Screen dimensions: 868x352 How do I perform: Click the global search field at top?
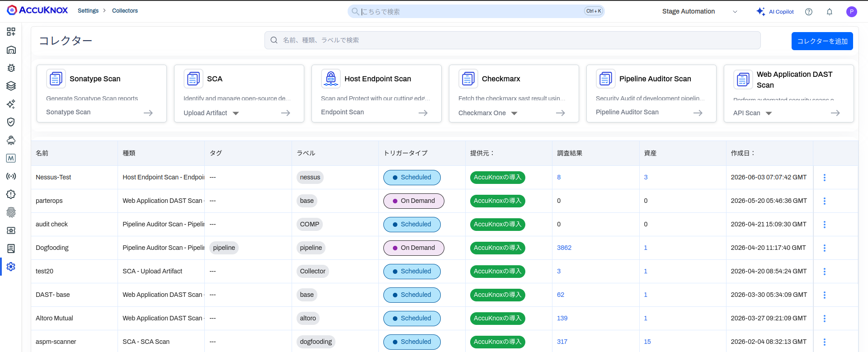click(476, 11)
